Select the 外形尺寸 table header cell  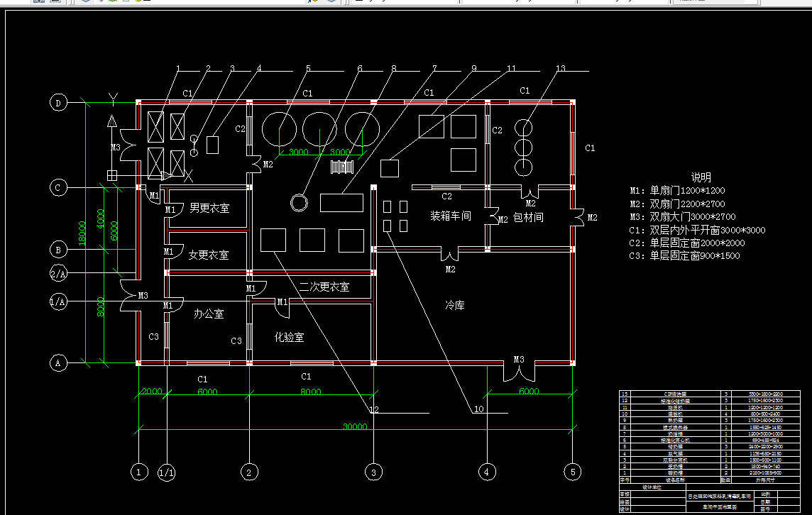(765, 480)
